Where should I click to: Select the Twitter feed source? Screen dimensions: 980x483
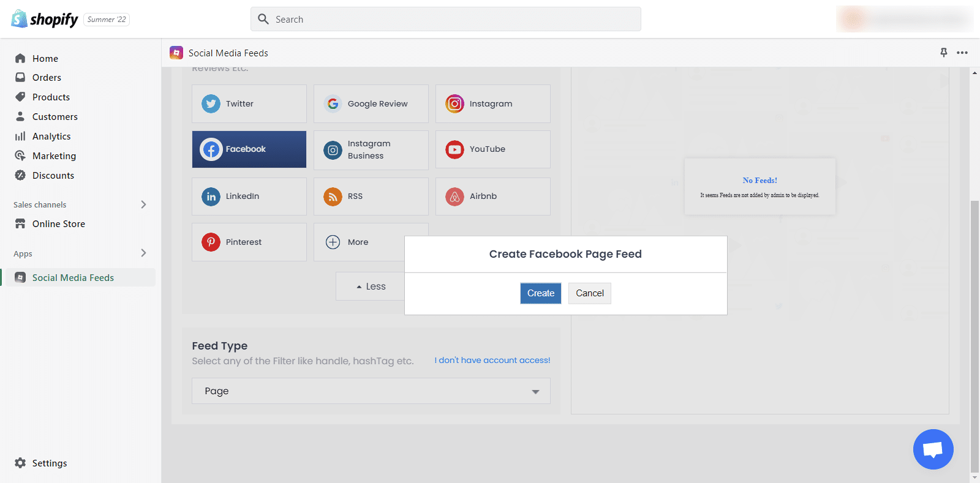coord(249,103)
